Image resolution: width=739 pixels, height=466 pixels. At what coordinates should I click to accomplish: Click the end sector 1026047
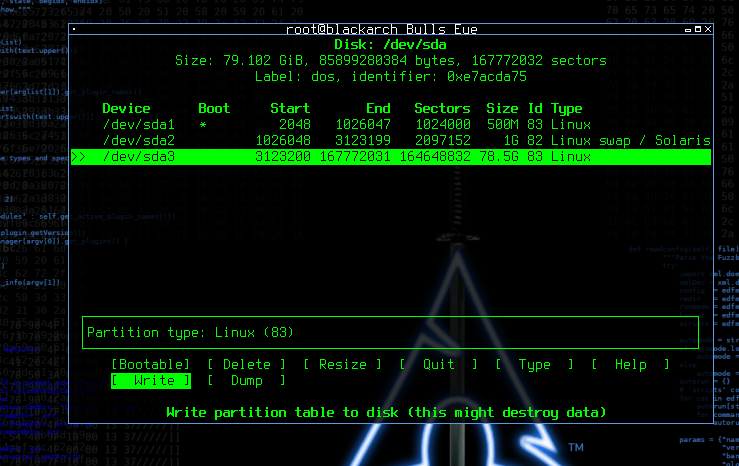point(363,124)
